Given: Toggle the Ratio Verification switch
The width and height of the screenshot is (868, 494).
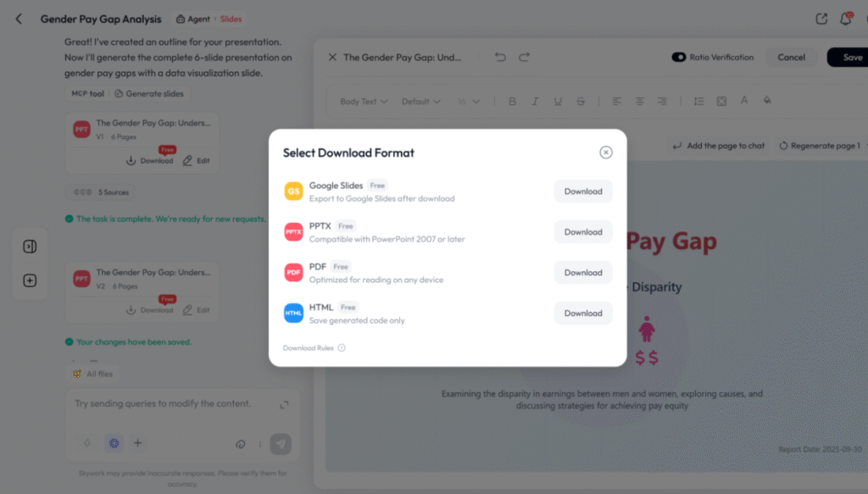Looking at the screenshot, I should point(679,57).
